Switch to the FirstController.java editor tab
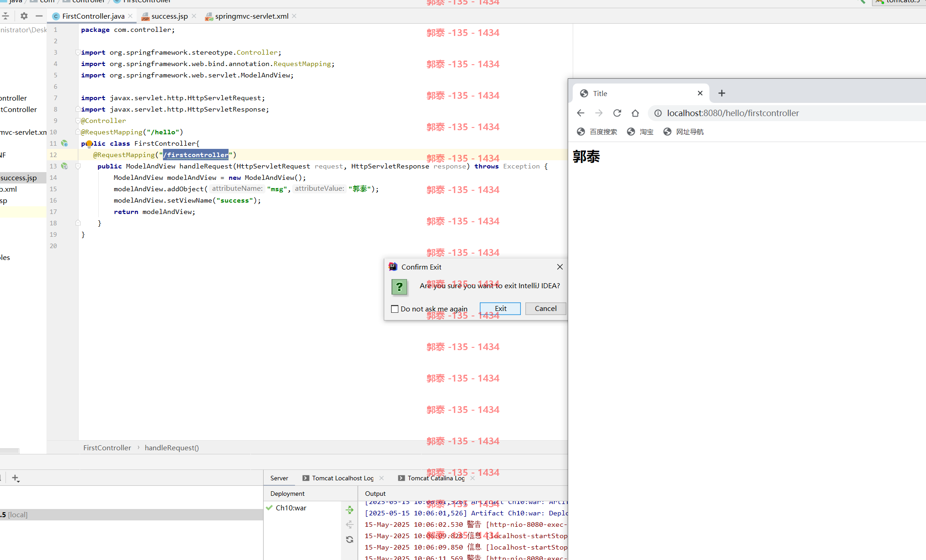The height and width of the screenshot is (560, 926). click(x=93, y=16)
